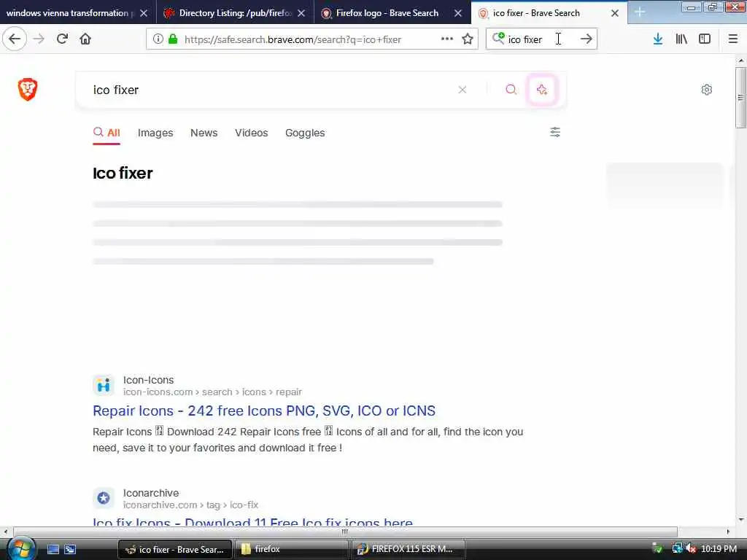The width and height of the screenshot is (747, 560).
Task: Click the vertical scrollbar thumb
Action: (x=741, y=98)
